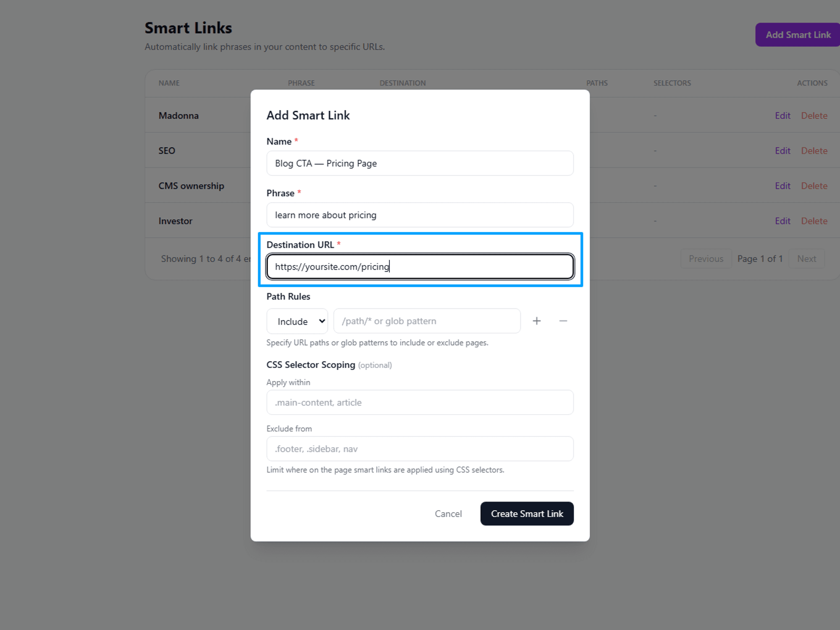The image size is (840, 630).
Task: Remove the path rule row
Action: pos(563,320)
